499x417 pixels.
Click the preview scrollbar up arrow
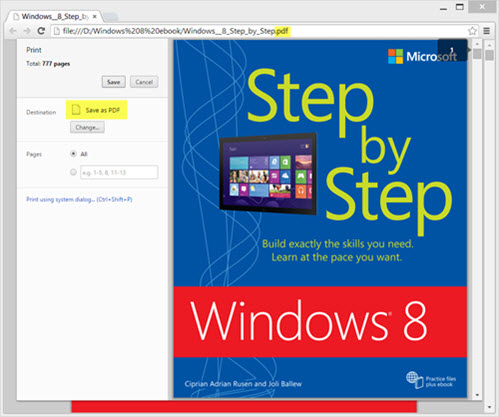[477, 44]
